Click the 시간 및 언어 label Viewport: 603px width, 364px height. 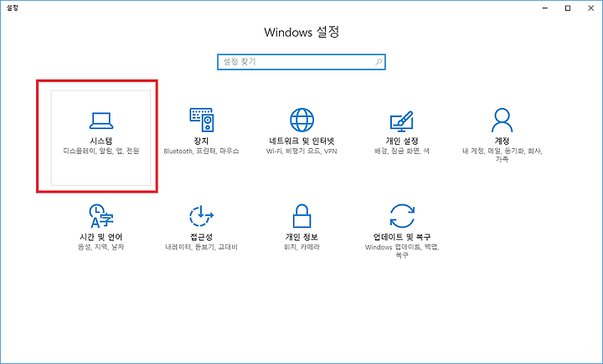point(101,237)
